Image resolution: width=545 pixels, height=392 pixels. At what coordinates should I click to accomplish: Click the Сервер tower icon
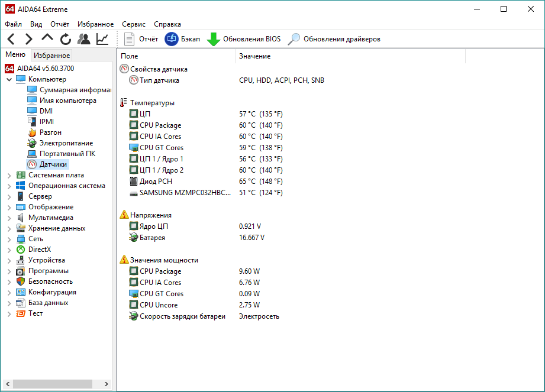pyautogui.click(x=21, y=196)
